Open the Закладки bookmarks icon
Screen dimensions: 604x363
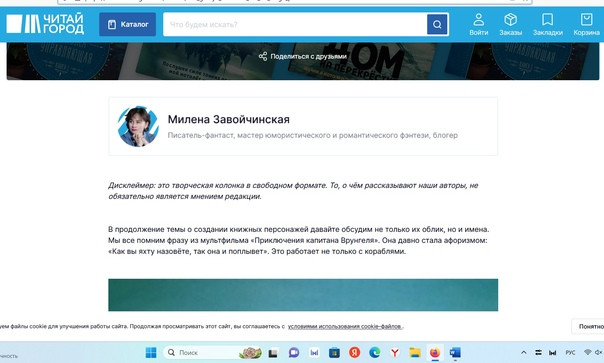click(547, 24)
